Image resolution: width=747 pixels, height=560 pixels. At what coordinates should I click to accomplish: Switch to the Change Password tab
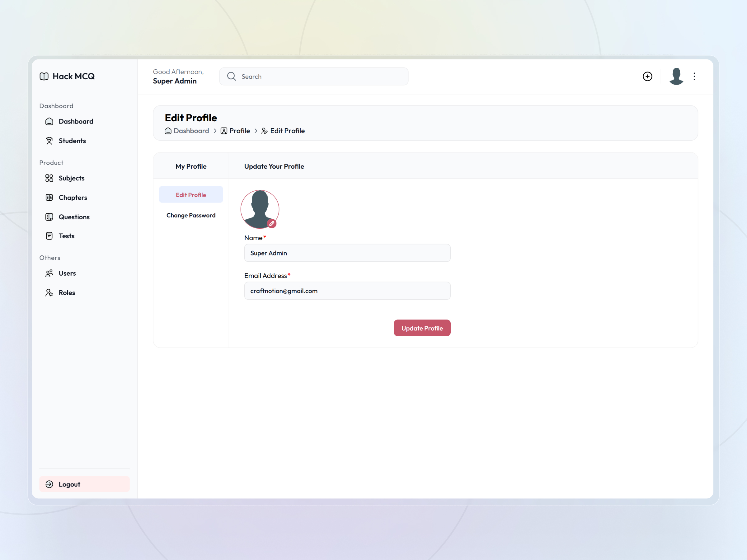(x=191, y=215)
